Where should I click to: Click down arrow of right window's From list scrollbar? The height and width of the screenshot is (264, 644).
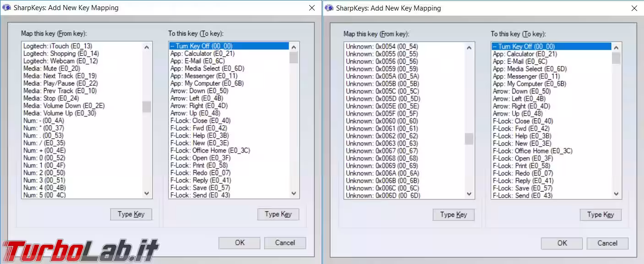click(469, 194)
